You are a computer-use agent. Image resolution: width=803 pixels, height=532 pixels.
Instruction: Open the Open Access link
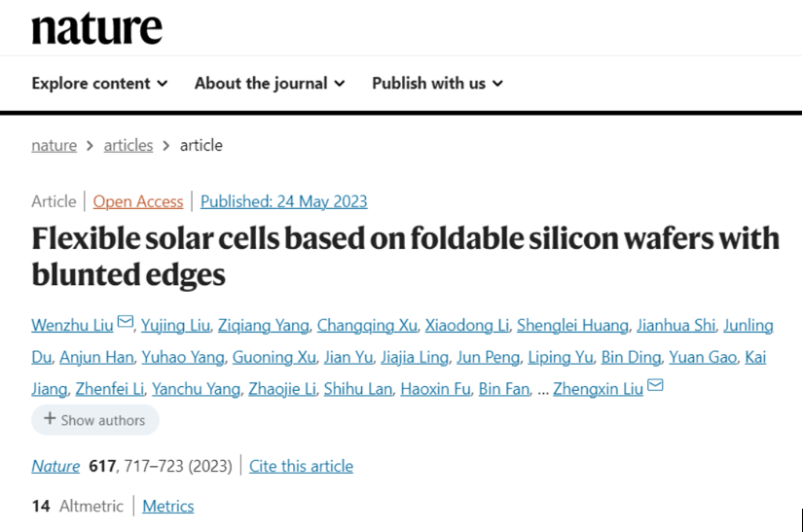138,201
